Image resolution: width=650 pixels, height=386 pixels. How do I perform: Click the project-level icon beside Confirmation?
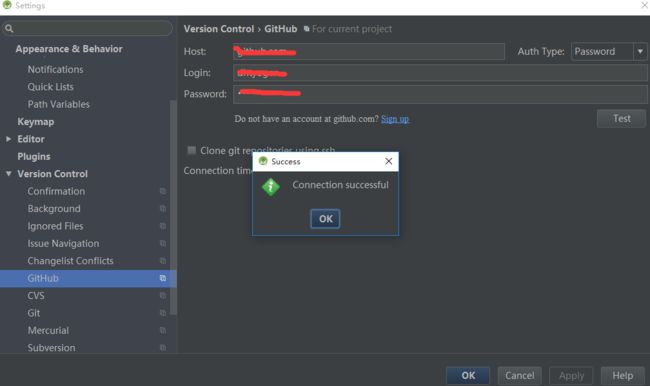(163, 191)
